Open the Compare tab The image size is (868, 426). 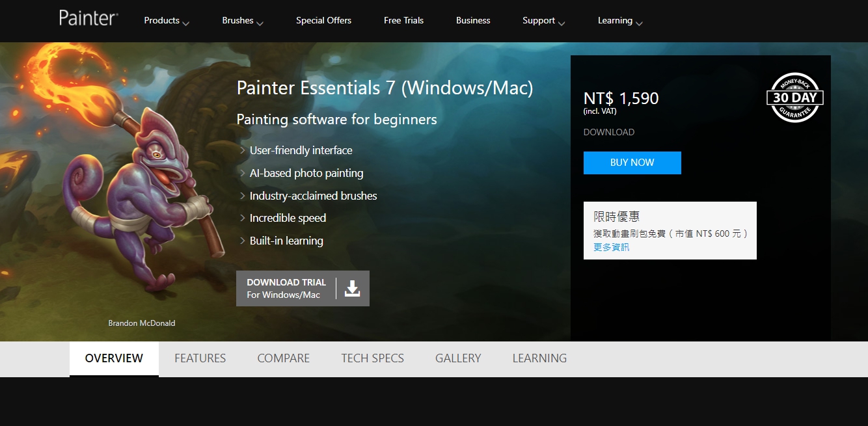point(283,358)
